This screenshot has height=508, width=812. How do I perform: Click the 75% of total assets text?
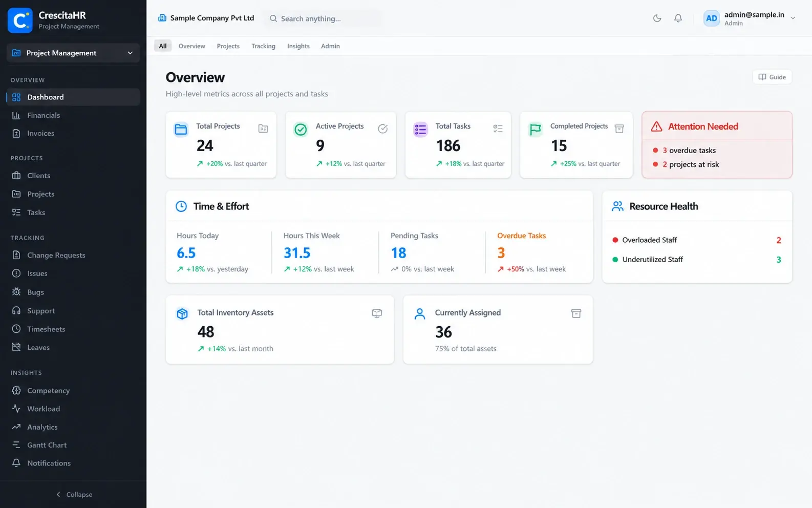pyautogui.click(x=466, y=349)
